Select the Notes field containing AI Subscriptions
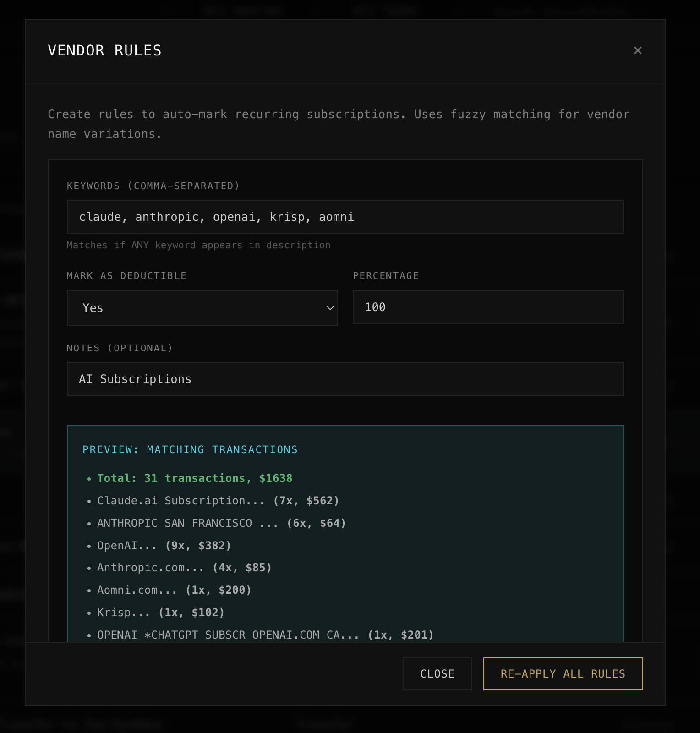The width and height of the screenshot is (700, 733). pyautogui.click(x=345, y=379)
